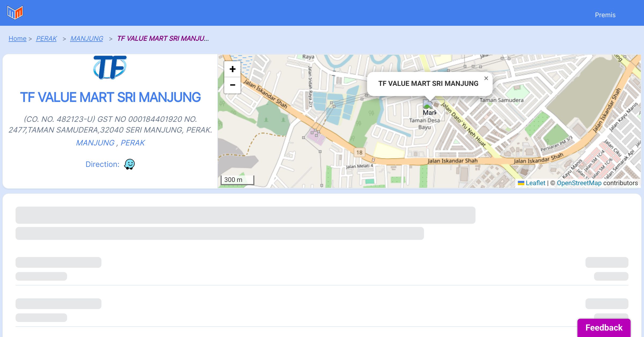
Task: Open the MANJUNG breadcrumb link
Action: click(86, 39)
